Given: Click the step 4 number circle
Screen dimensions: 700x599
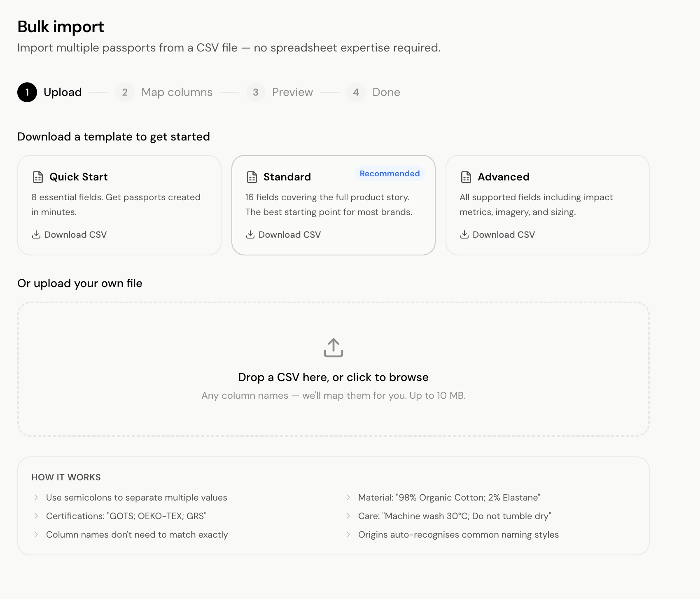Looking at the screenshot, I should tap(356, 92).
